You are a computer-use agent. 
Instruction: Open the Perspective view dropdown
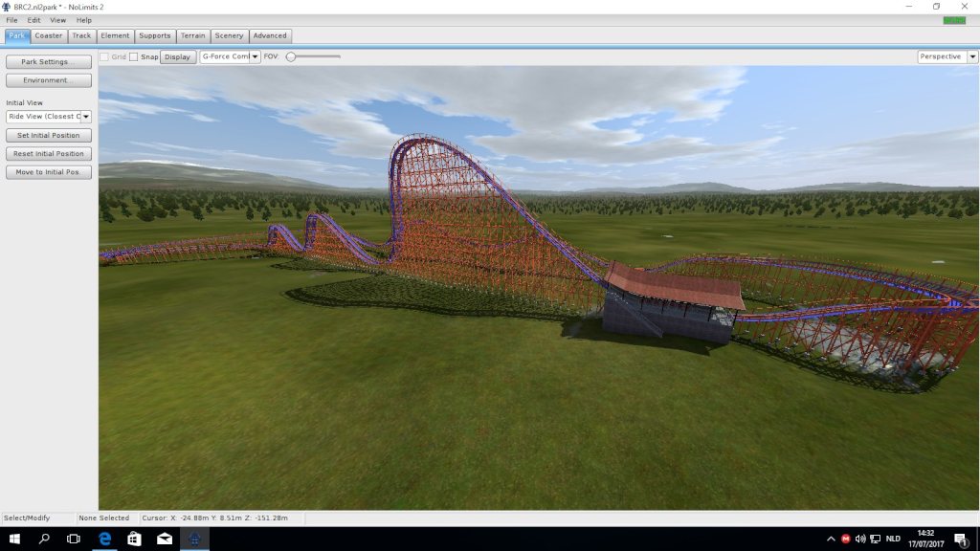(x=972, y=56)
